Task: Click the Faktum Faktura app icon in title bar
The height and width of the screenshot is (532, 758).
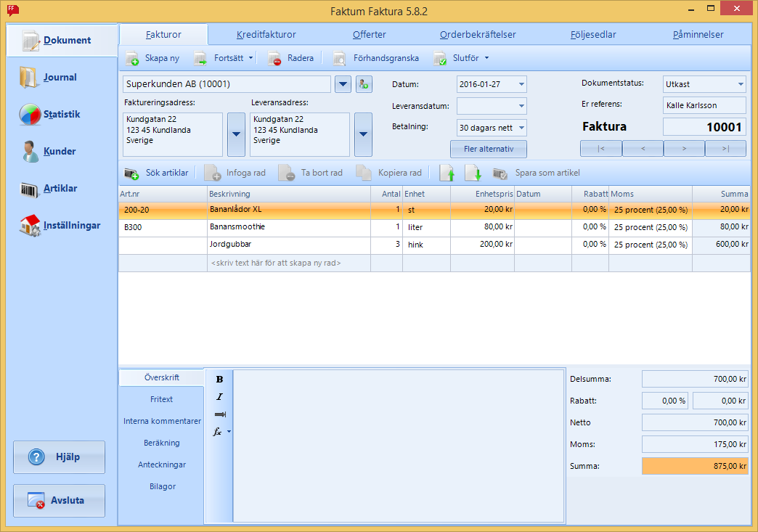Action: [x=13, y=10]
